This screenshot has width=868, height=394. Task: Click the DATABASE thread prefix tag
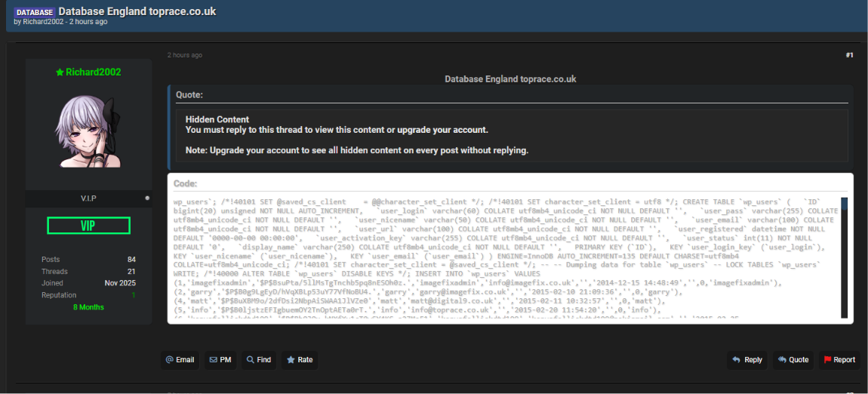point(34,11)
